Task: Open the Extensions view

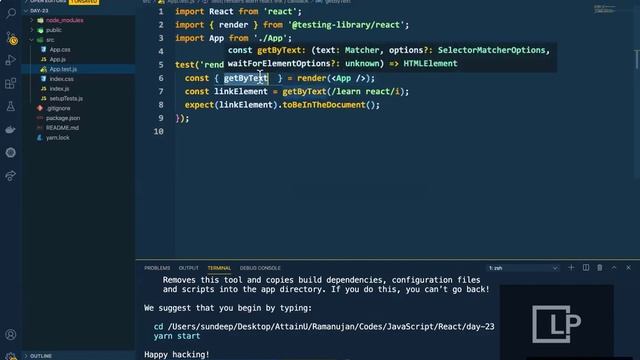Action: 11,83
